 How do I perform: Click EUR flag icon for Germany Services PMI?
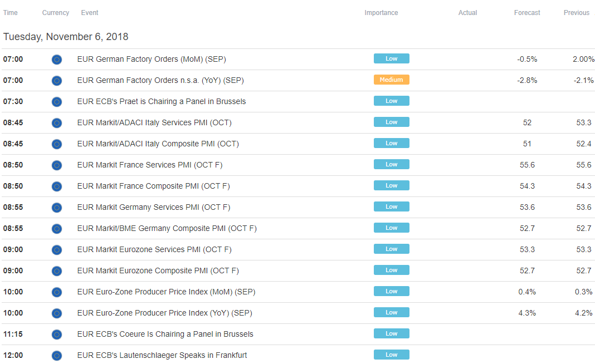56,208
